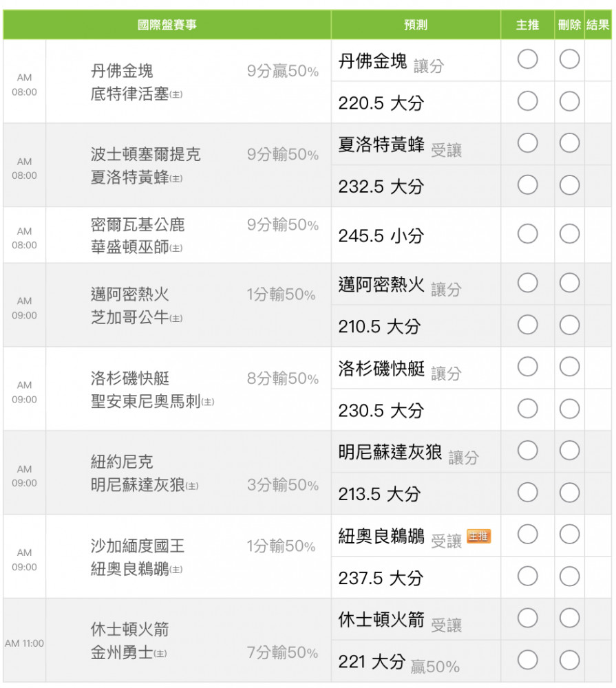616x688 pixels.
Task: Click the 預測 column header
Action: click(x=416, y=25)
